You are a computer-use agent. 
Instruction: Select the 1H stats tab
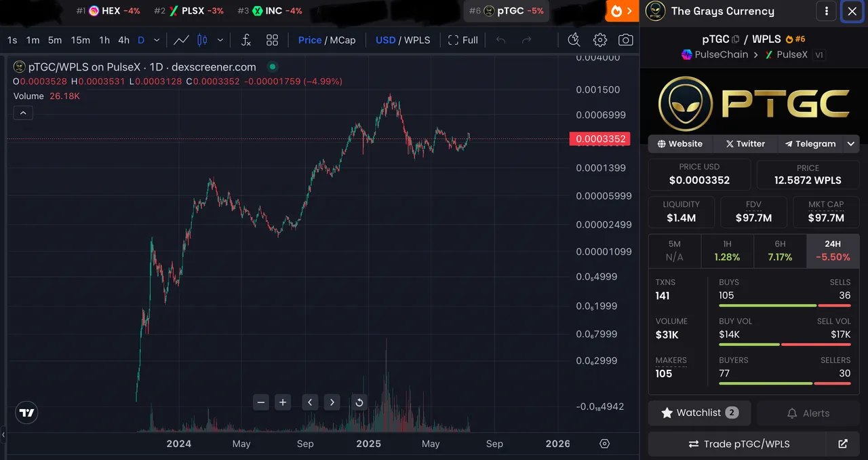727,251
